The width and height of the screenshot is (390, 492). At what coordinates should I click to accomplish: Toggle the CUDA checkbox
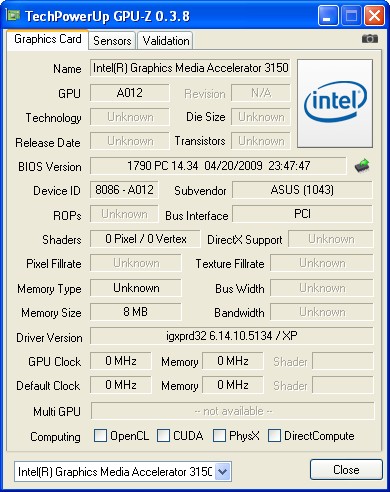click(163, 435)
